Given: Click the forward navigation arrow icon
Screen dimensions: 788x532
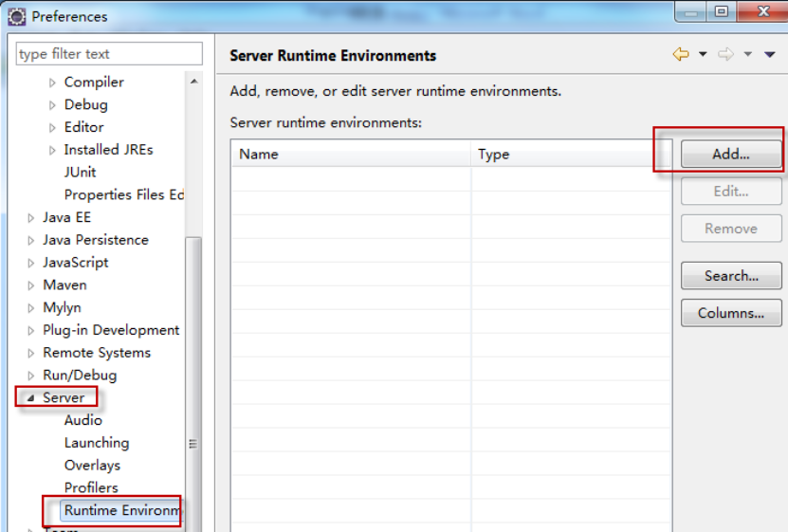Looking at the screenshot, I should pyautogui.click(x=725, y=54).
